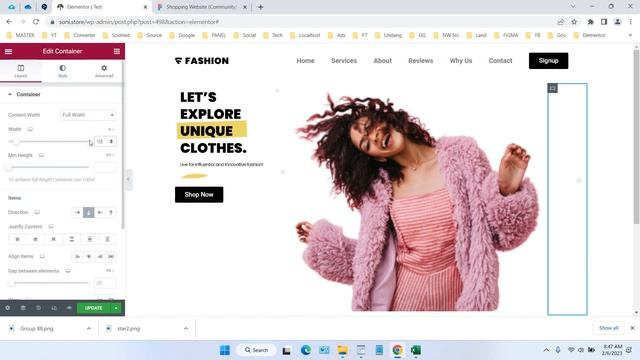This screenshot has height=360, width=640.
Task: Switch to the Layout tab
Action: pos(21,71)
